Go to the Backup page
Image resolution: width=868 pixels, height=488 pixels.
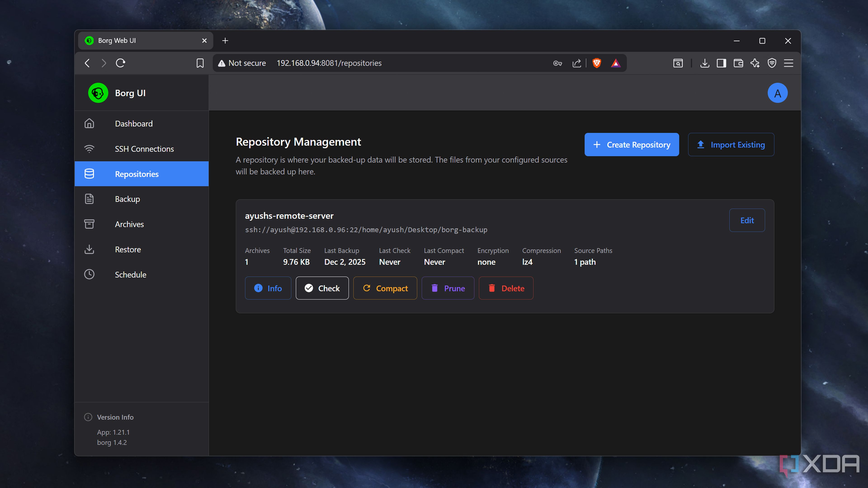click(x=142, y=199)
